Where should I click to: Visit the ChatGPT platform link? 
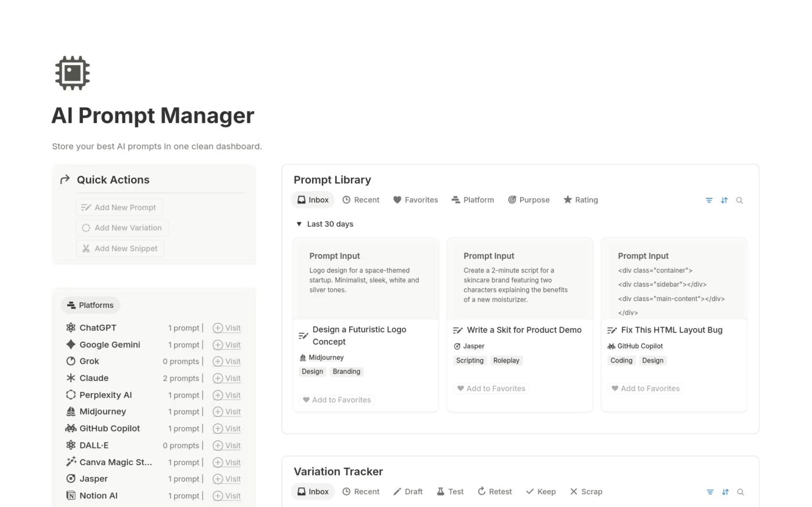227,328
